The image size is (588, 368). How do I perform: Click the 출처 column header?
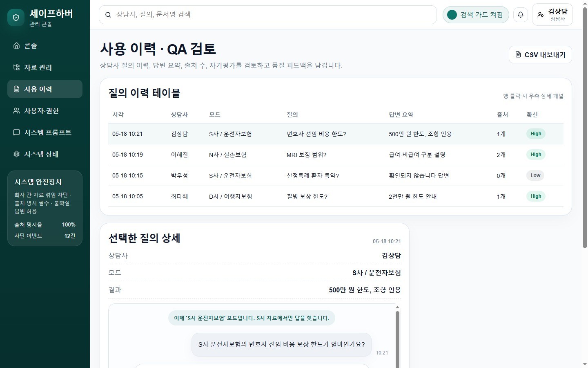(502, 114)
